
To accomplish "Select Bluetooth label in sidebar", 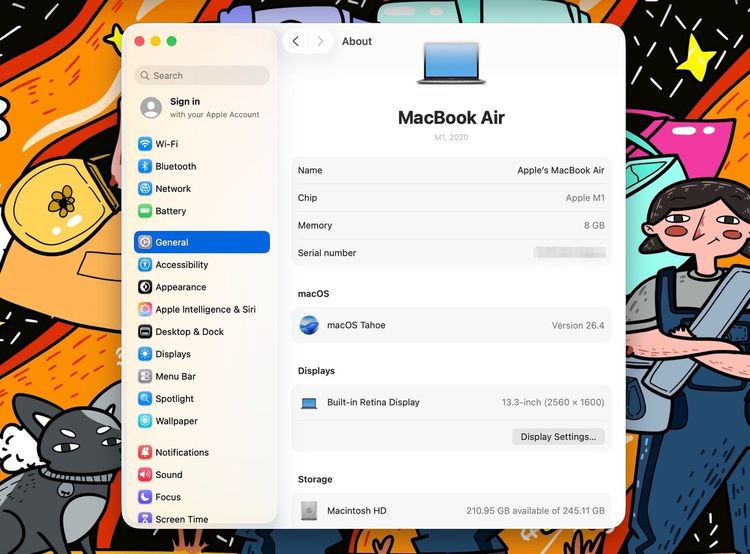I will [176, 166].
